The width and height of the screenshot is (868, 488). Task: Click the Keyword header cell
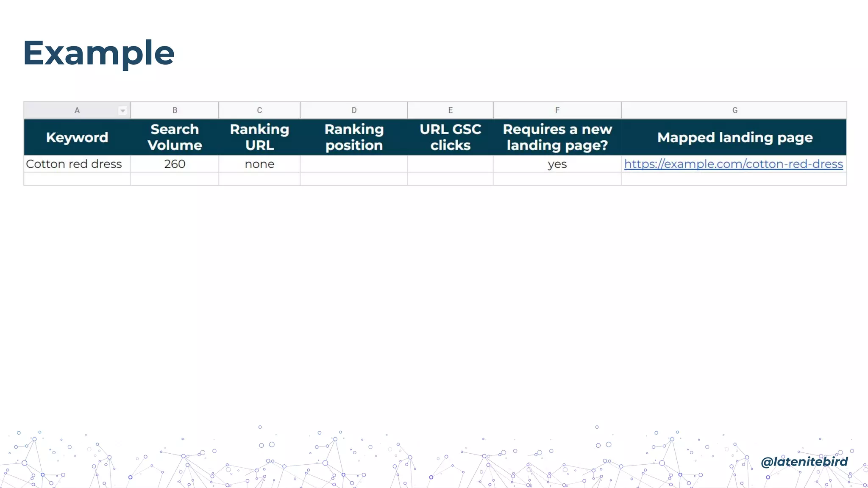coord(77,137)
